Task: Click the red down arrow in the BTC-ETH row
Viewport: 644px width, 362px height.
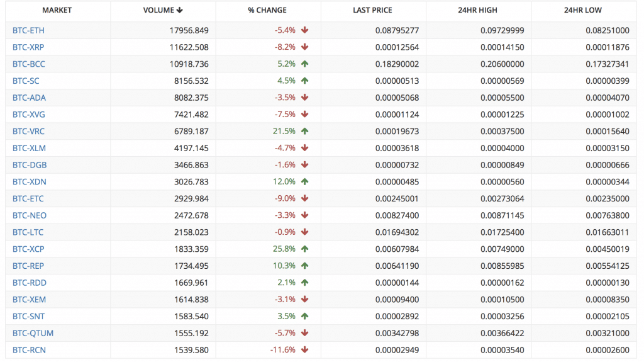Action: 305,30
